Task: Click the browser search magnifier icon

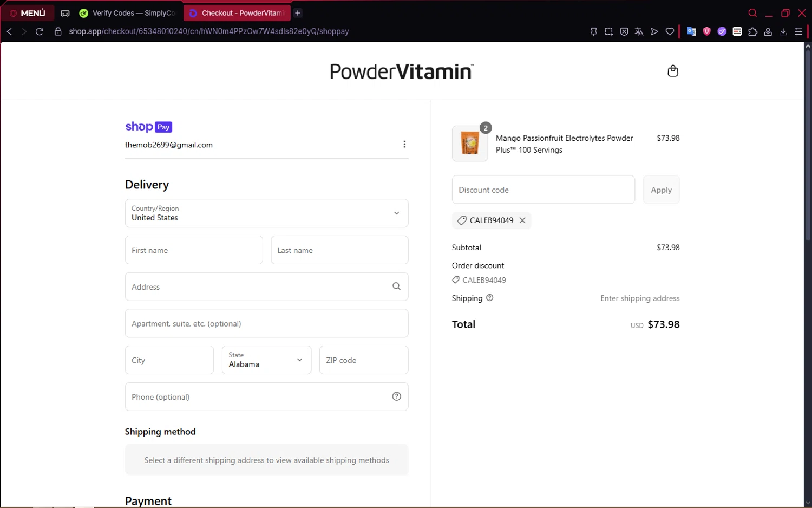Action: coord(752,13)
